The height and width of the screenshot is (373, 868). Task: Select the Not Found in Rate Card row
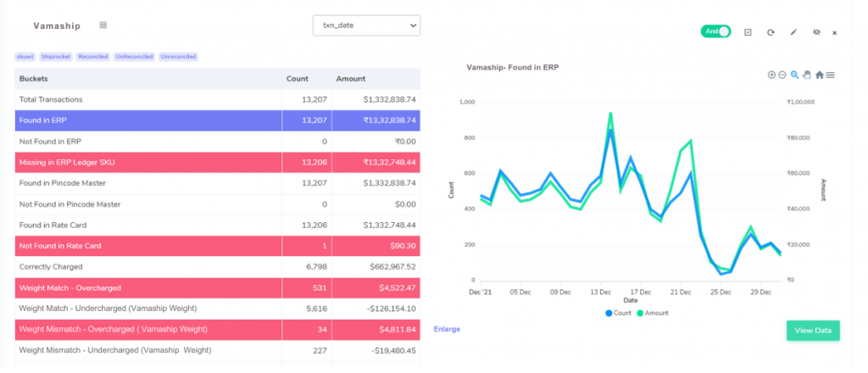click(218, 246)
